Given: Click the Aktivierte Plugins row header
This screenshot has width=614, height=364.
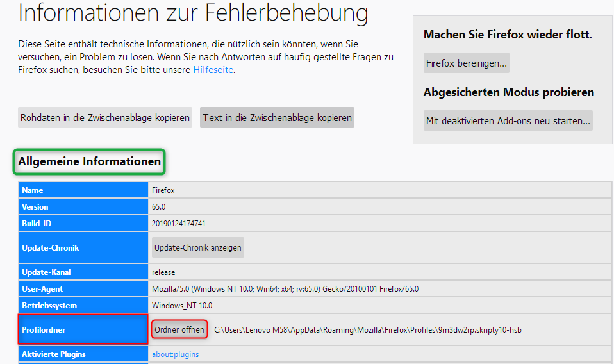Looking at the screenshot, I should coord(83,354).
